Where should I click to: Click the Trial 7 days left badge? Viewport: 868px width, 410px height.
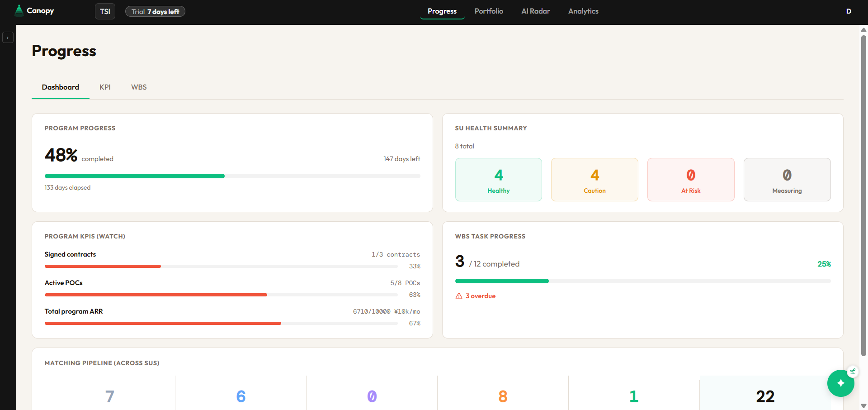click(x=155, y=11)
